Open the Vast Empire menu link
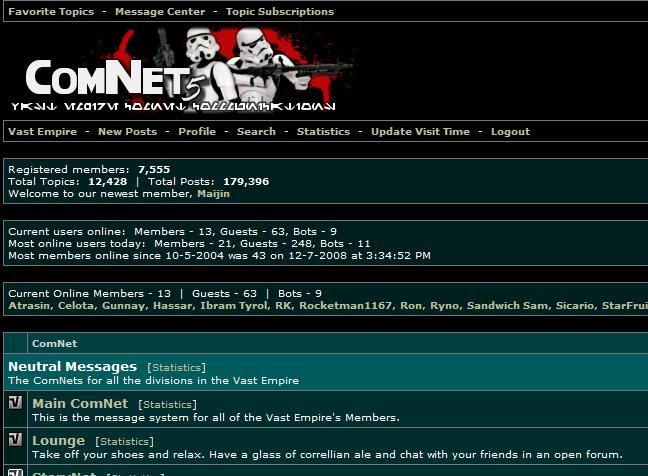Screen dimensions: 648x476 coord(43,131)
